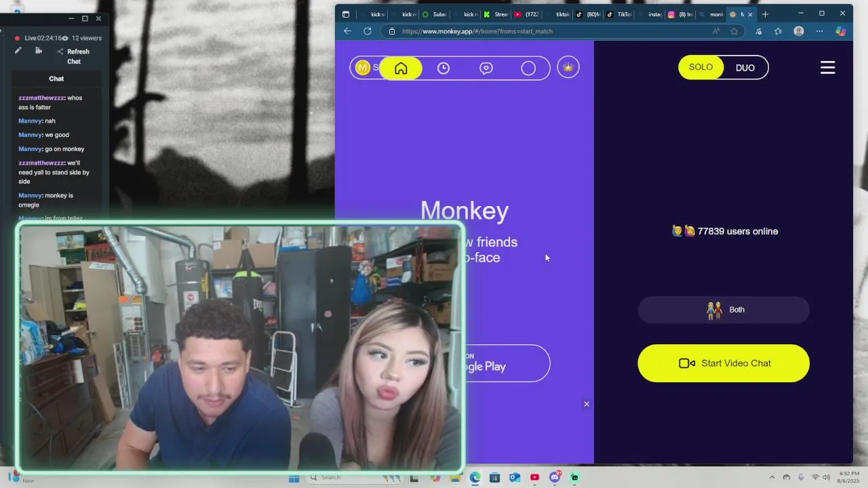The height and width of the screenshot is (488, 868).
Task: Open favorites list icon in Edge toolbar
Action: click(778, 31)
